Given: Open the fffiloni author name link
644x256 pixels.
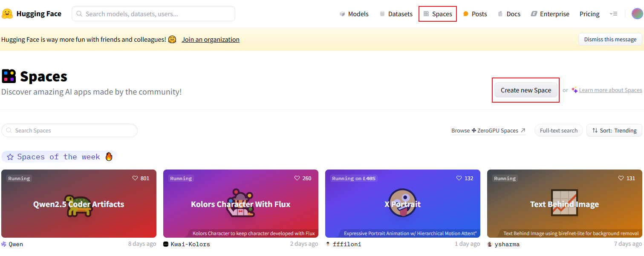Looking at the screenshot, I should click(347, 244).
